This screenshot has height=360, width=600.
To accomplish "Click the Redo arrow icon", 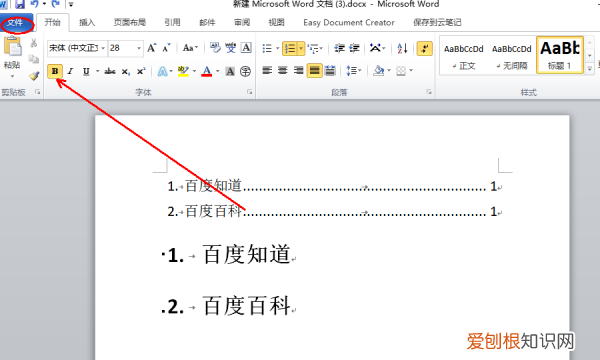I will coord(55,4).
